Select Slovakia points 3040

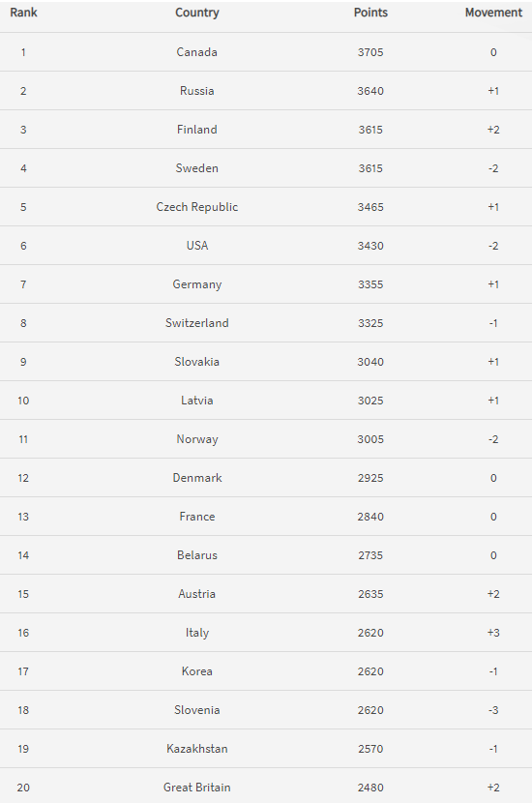(x=370, y=362)
